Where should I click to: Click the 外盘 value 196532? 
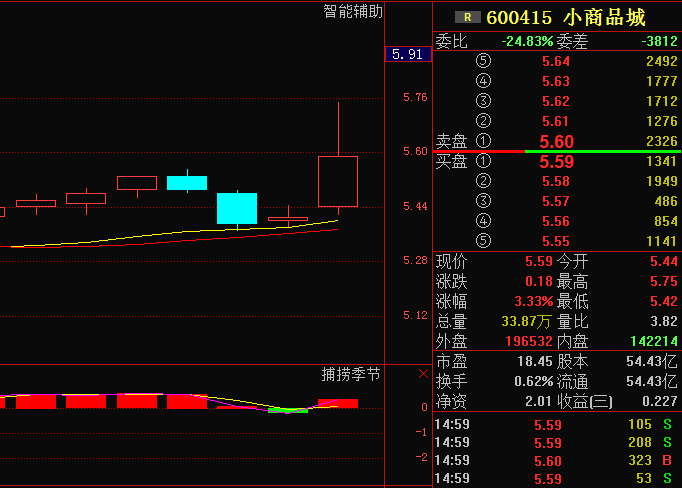(x=529, y=341)
